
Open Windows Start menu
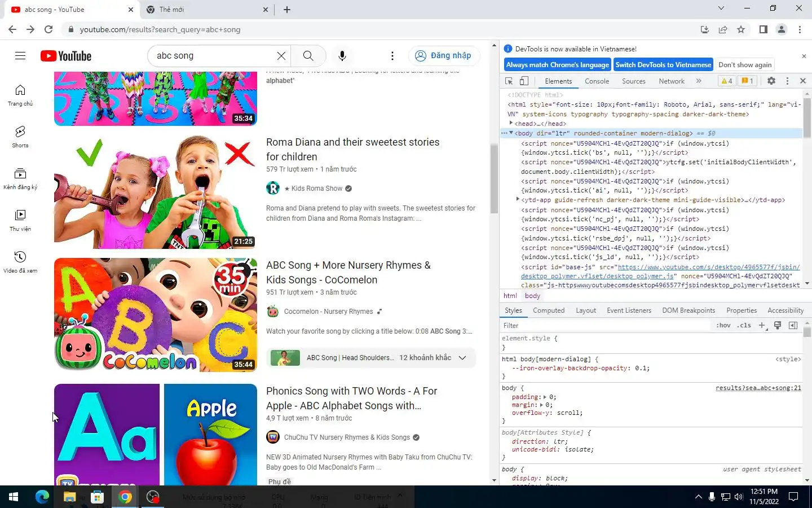click(14, 497)
